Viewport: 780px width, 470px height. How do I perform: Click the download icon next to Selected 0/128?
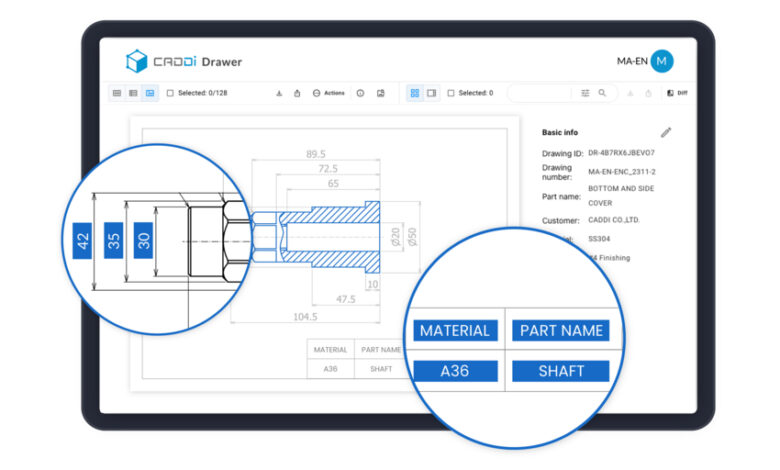(x=279, y=93)
